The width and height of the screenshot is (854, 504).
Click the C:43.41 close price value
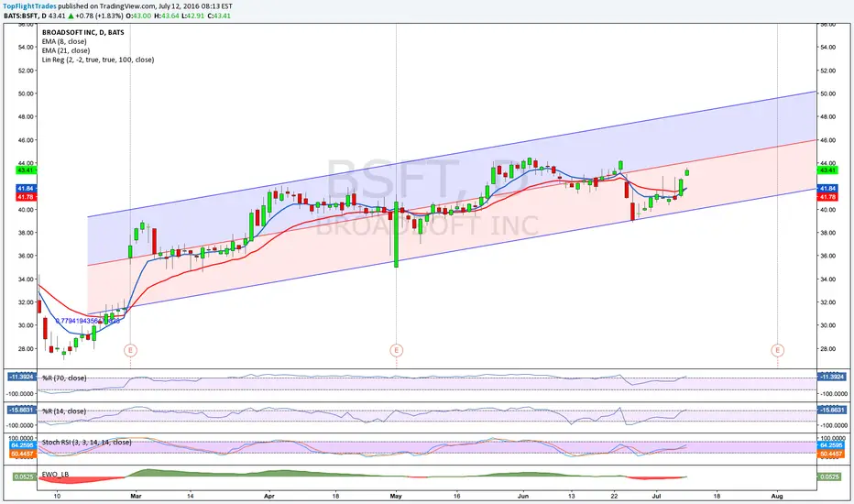(219, 16)
